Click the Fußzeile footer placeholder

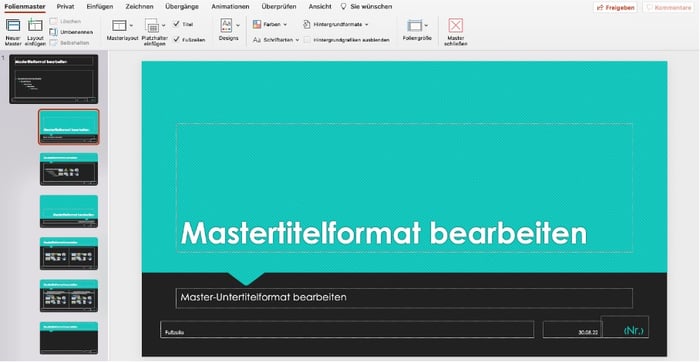[x=347, y=329]
